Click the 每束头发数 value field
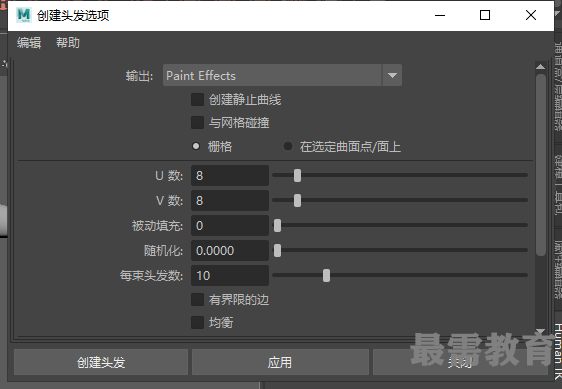Image resolution: width=562 pixels, height=389 pixels. (230, 276)
